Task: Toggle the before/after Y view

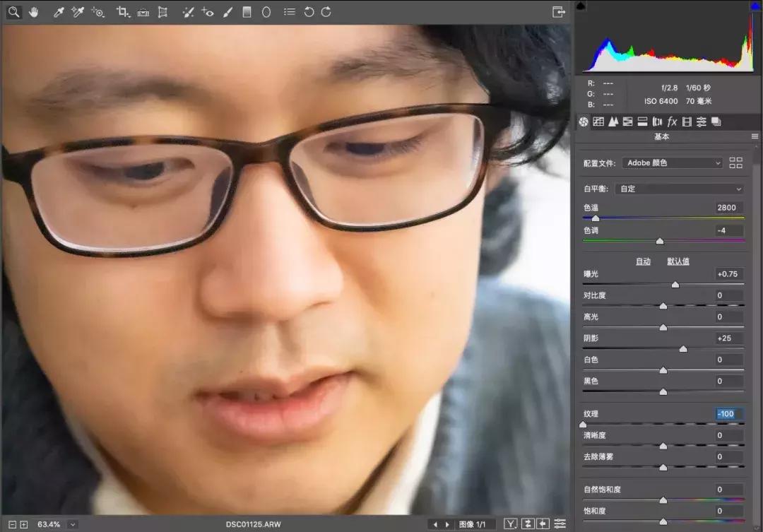Action: coord(510,524)
